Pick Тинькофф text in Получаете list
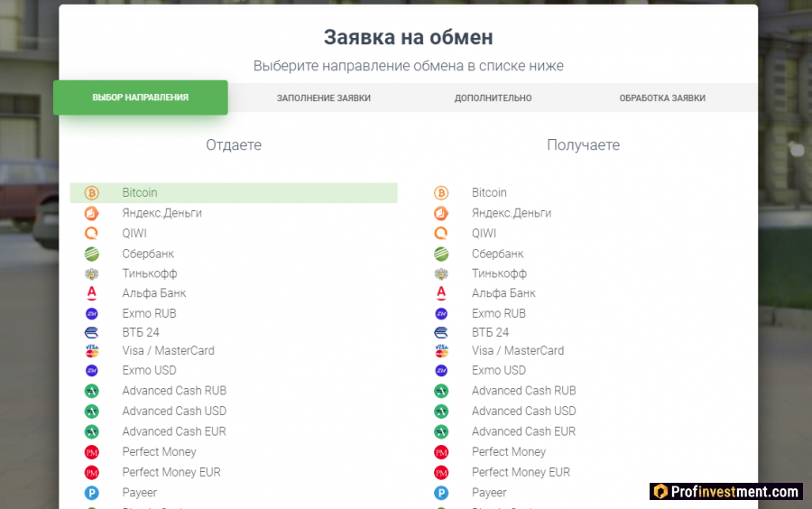This screenshot has width=812, height=509. [x=499, y=273]
